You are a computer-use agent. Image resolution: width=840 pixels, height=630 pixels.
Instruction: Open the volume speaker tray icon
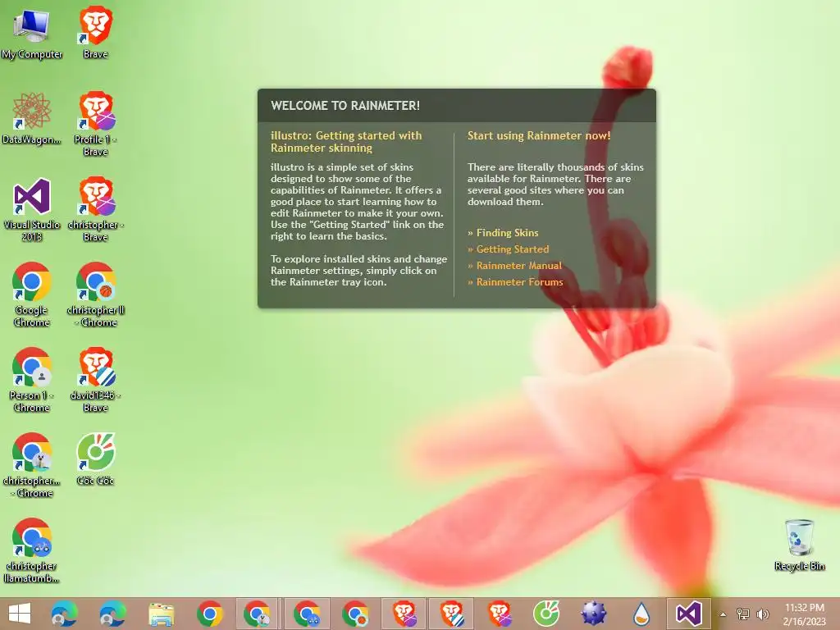762,614
